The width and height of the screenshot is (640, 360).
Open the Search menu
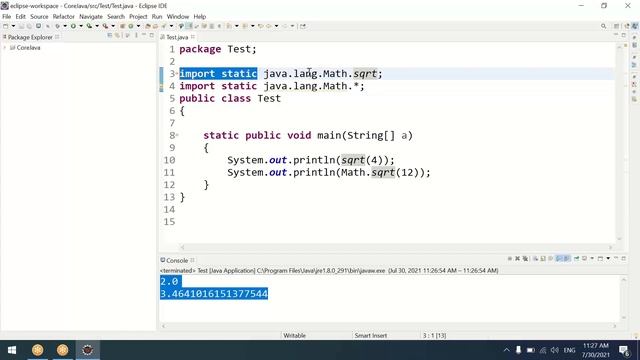pos(116,17)
